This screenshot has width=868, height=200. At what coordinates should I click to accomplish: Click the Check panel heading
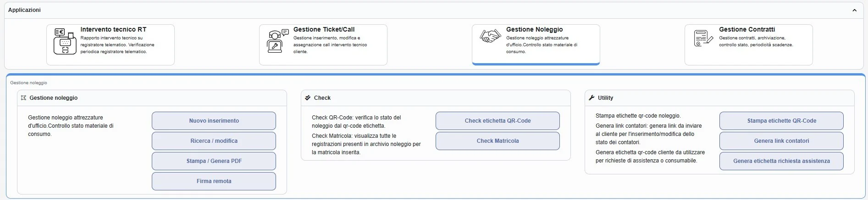pyautogui.click(x=322, y=98)
